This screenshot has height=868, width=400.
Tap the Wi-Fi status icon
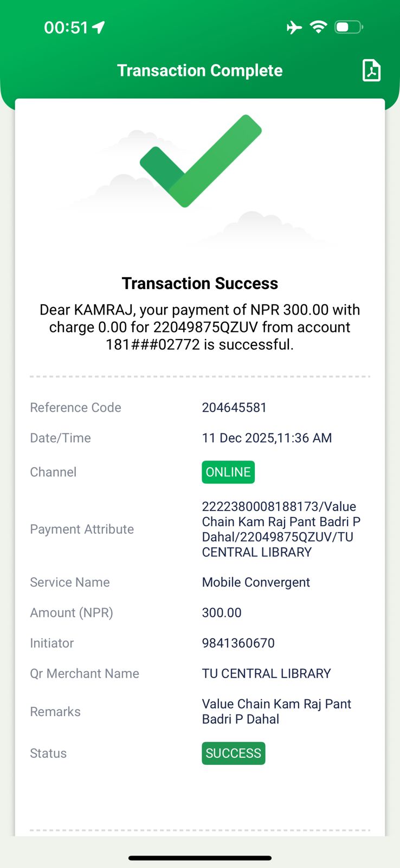[x=318, y=27]
